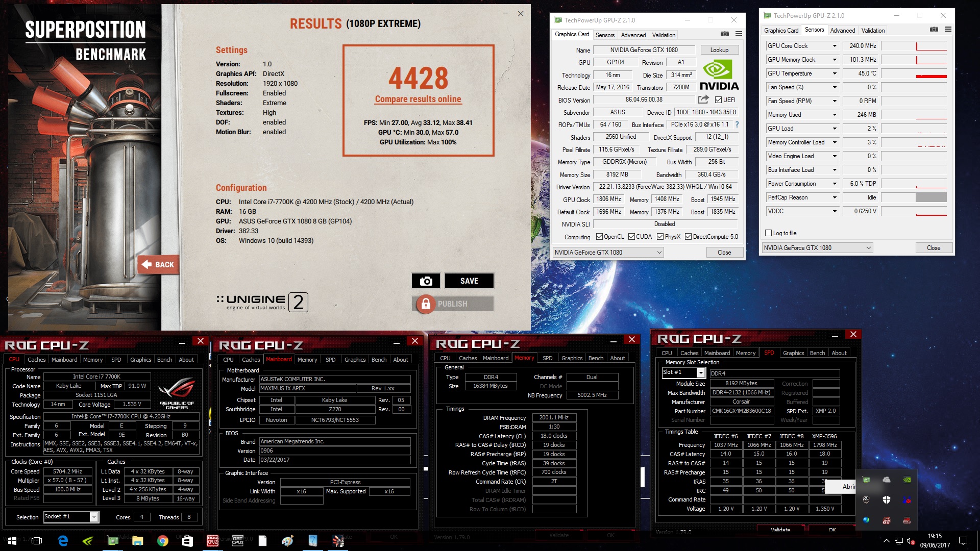Click the NVIDIA logo in GPU-Z
Image resolution: width=980 pixels, height=551 pixels.
click(719, 75)
